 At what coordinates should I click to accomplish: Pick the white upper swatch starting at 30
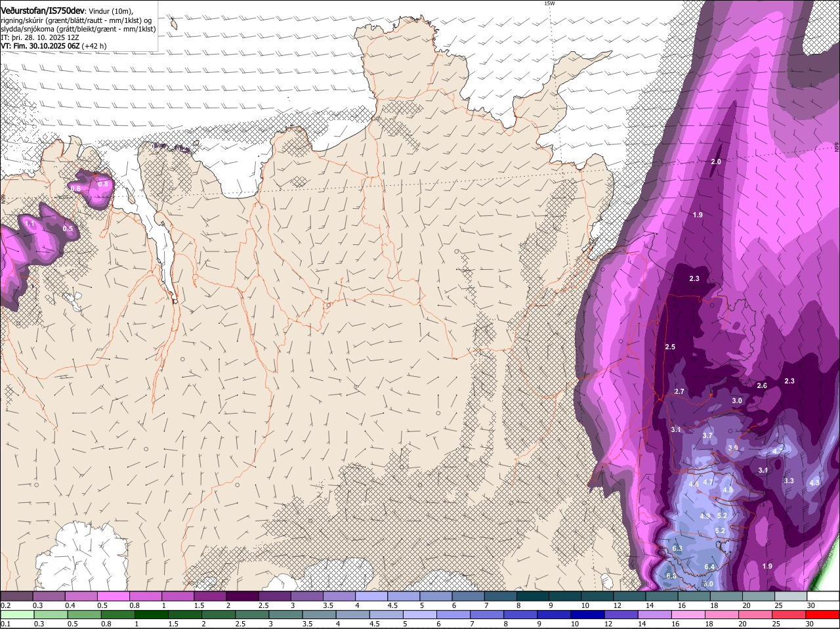[824, 596]
